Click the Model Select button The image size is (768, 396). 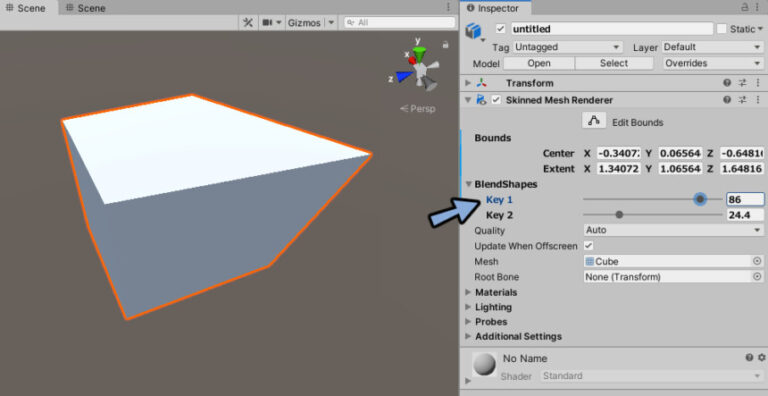click(614, 63)
